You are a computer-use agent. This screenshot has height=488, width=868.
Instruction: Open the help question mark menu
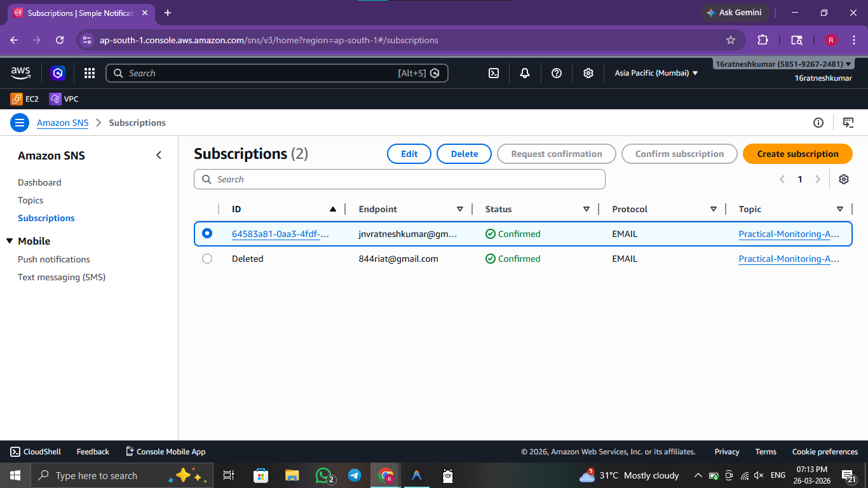click(557, 73)
